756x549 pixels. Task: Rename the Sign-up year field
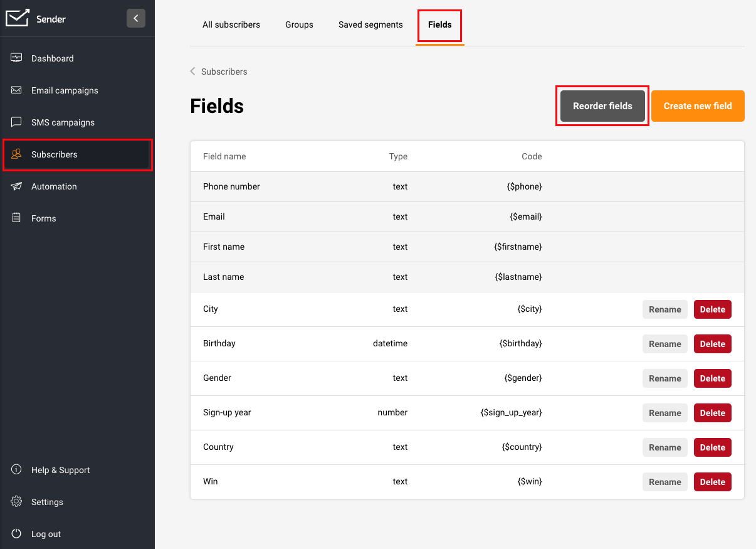[x=664, y=413]
